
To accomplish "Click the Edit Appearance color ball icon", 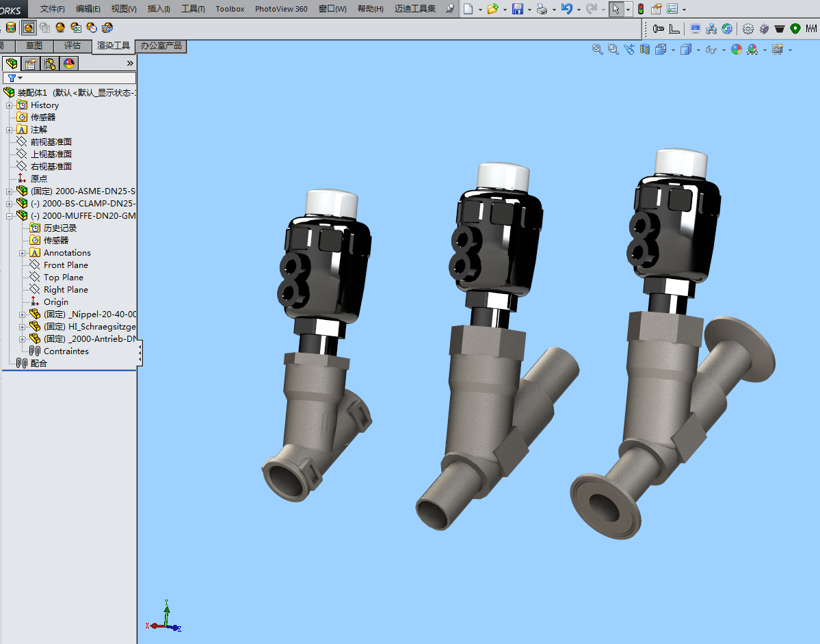I will pyautogui.click(x=736, y=49).
